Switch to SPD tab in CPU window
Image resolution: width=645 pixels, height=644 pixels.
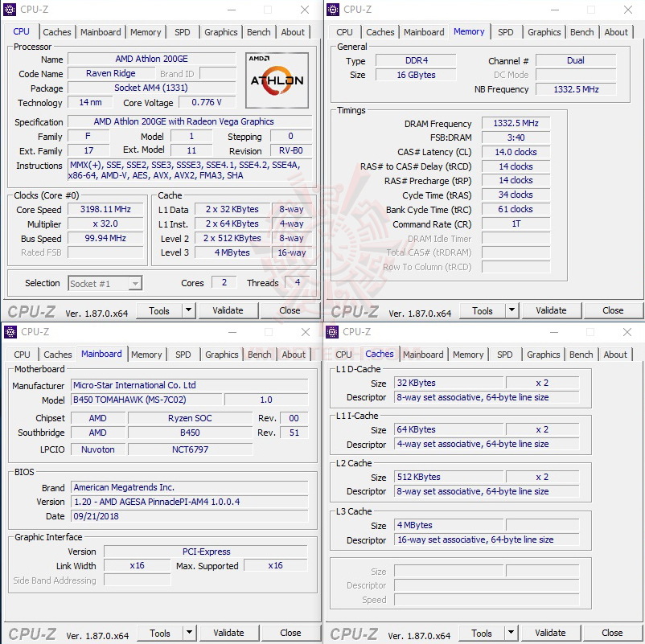click(x=183, y=32)
